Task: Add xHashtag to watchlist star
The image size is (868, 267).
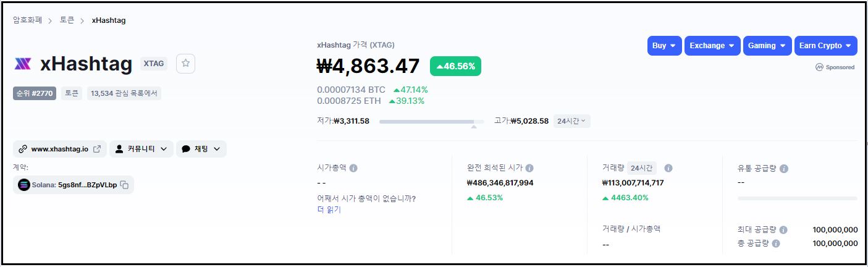Action: [x=185, y=64]
